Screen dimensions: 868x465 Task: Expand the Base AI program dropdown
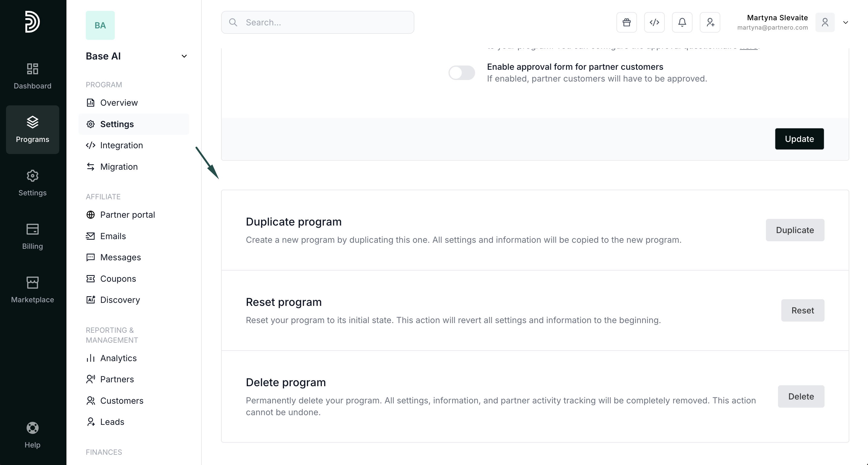tap(184, 56)
